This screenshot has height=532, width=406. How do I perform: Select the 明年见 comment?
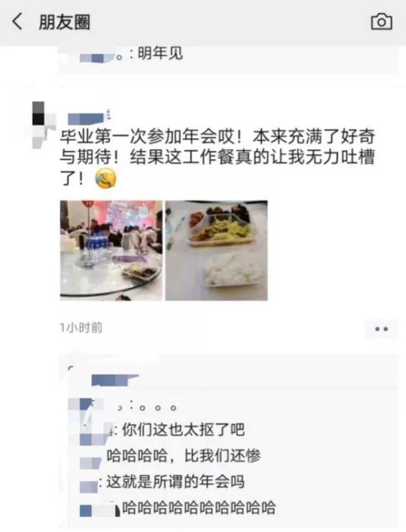point(160,54)
